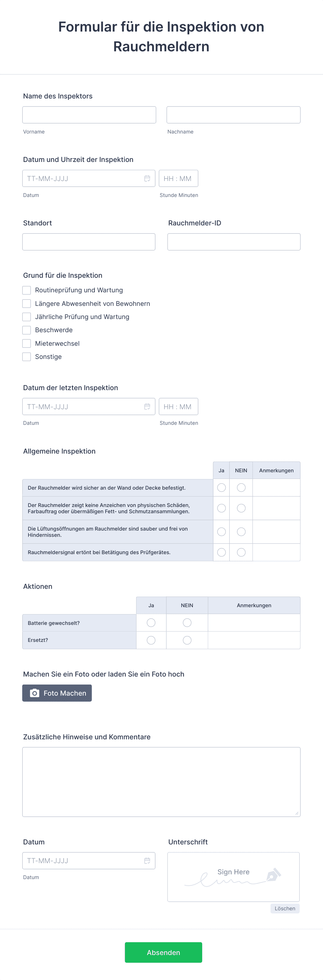Viewport: 323px width, 980px height.
Task: Clear signature with Löschen button
Action: pos(285,909)
